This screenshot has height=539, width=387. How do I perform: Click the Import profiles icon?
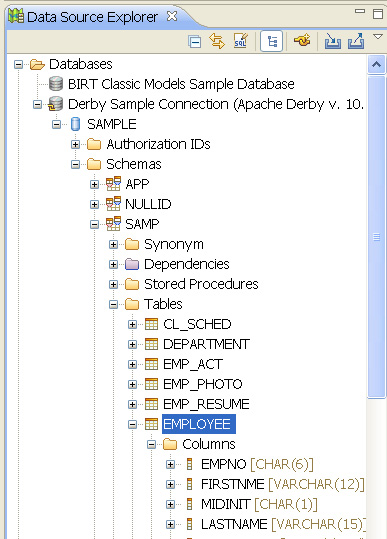(x=332, y=41)
